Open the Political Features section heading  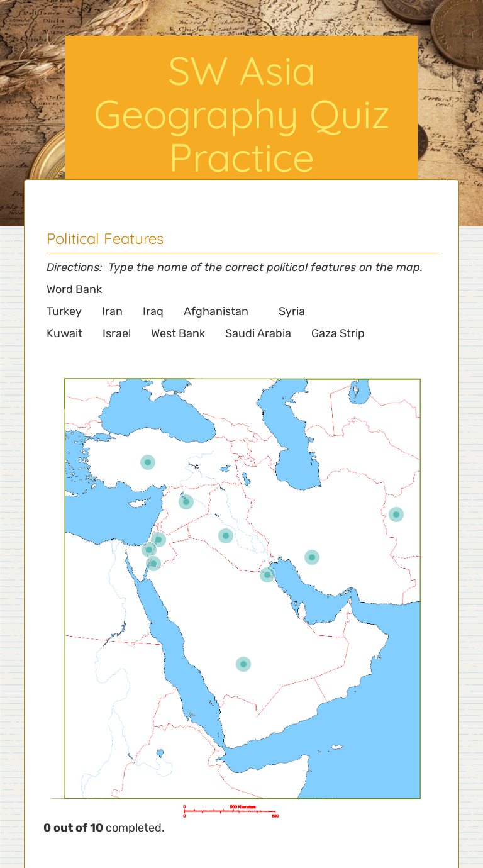pyautogui.click(x=105, y=239)
